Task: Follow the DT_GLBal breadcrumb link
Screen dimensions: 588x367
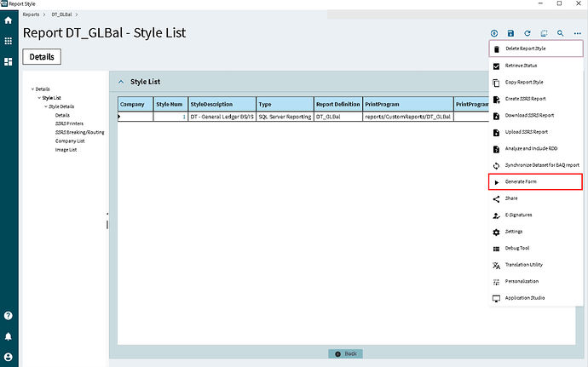Action: point(61,14)
